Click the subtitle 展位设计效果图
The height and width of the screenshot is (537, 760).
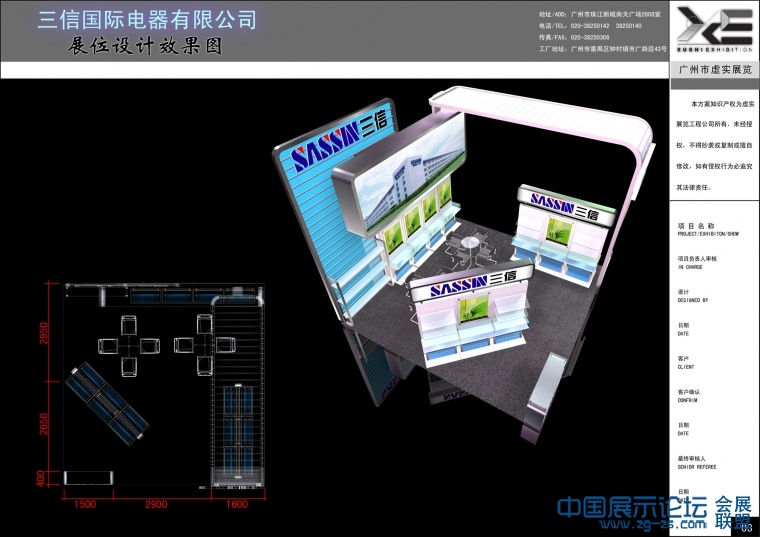145,46
